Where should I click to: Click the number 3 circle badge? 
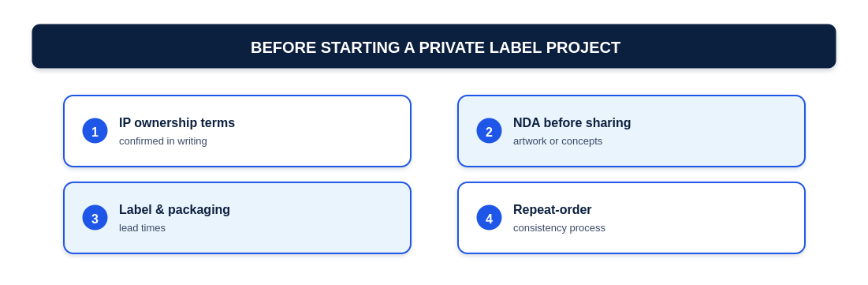[95, 218]
